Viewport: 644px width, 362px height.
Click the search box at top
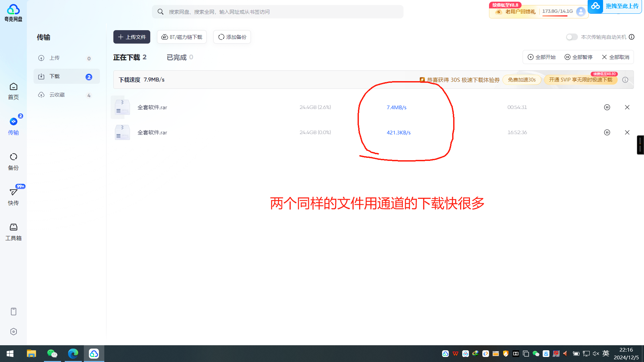277,12
